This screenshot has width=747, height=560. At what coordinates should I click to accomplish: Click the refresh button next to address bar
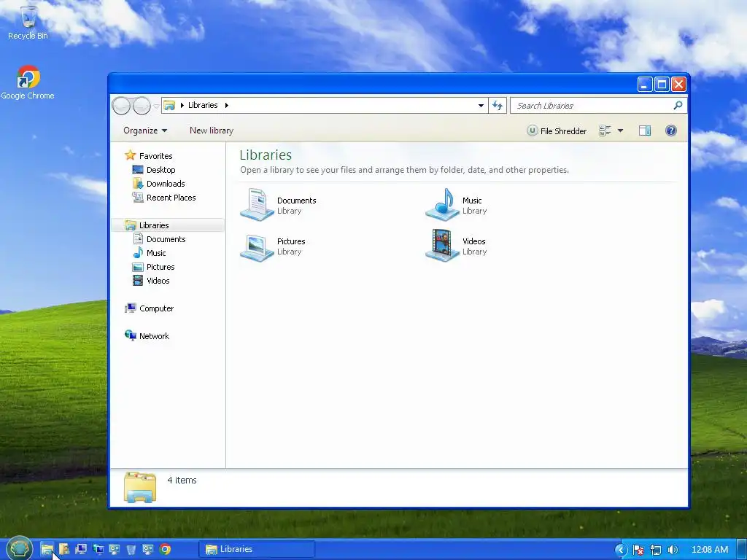coord(498,105)
